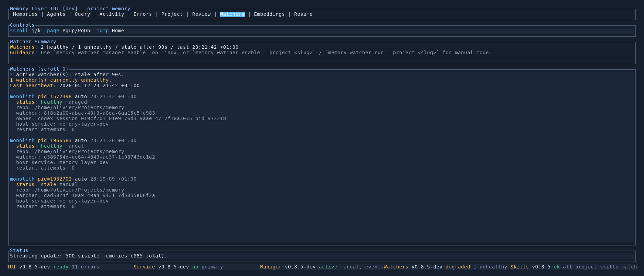This screenshot has width=644, height=276.
Task: Click 'status: healthy manual' line
Action: (x=50, y=146)
